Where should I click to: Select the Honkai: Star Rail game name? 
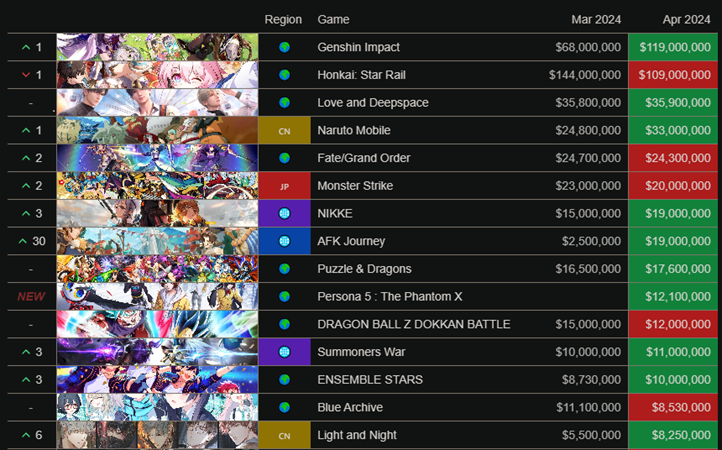pos(361,75)
